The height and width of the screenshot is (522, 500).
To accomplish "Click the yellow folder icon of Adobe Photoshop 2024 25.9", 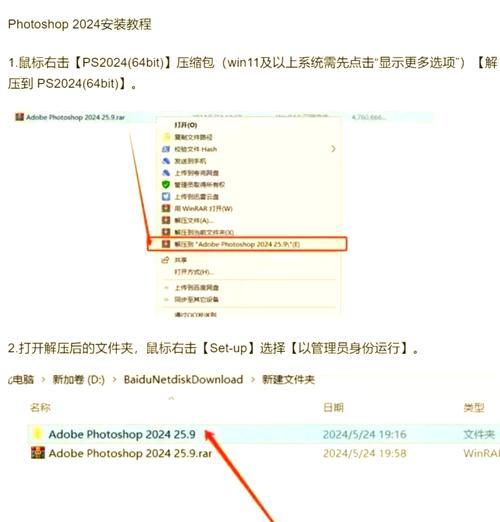I will coord(38,434).
